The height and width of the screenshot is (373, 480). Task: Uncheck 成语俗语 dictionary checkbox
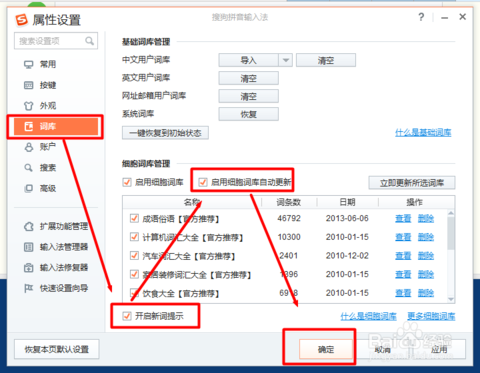134,219
